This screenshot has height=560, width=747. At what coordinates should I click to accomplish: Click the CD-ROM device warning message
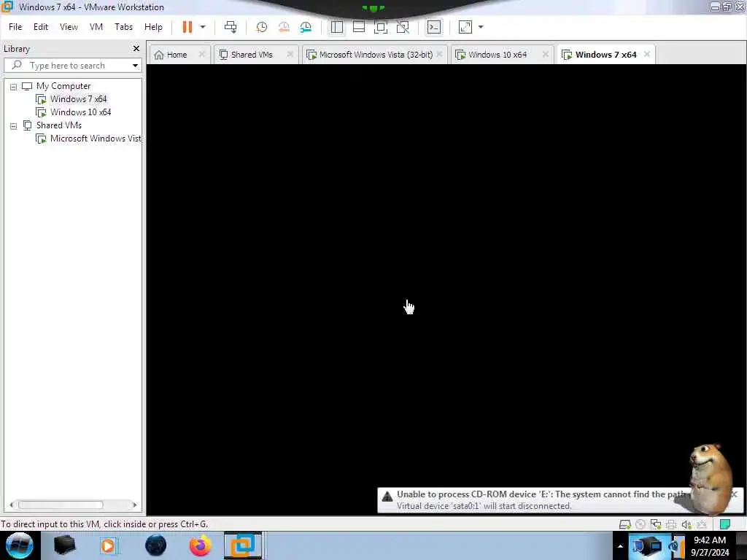coord(541,499)
